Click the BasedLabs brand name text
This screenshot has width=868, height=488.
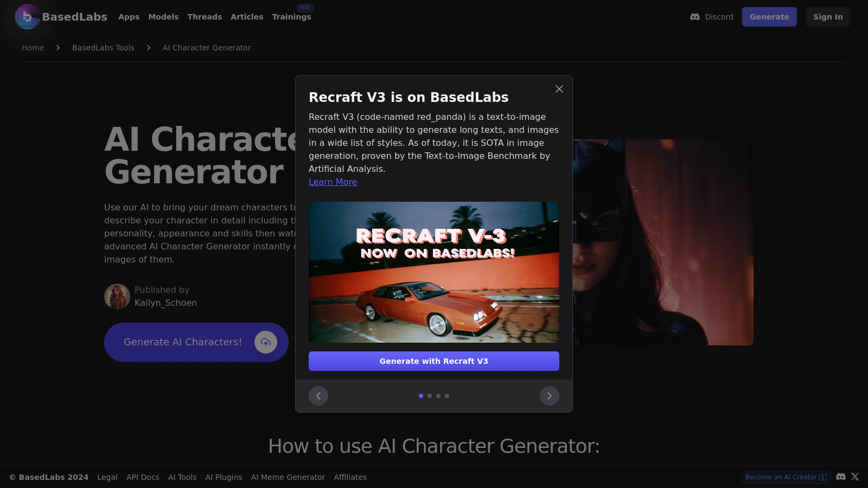pyautogui.click(x=75, y=17)
